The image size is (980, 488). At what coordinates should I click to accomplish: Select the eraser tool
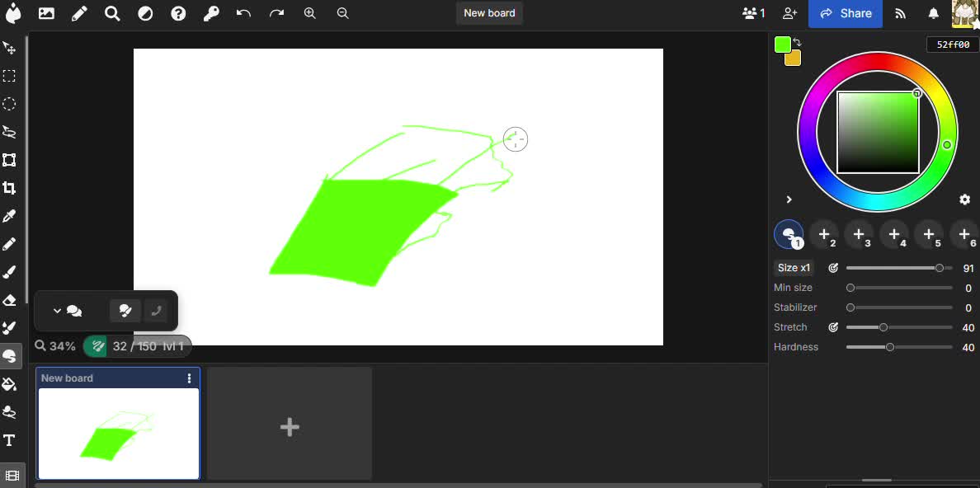pos(9,300)
